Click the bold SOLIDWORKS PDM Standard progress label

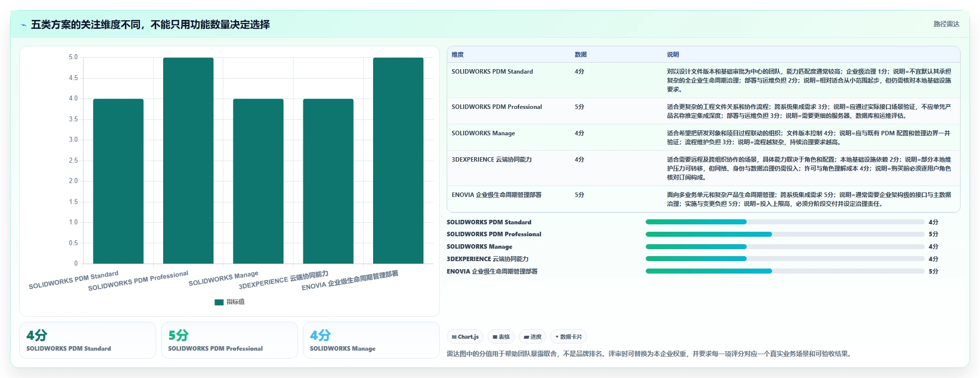click(x=489, y=222)
